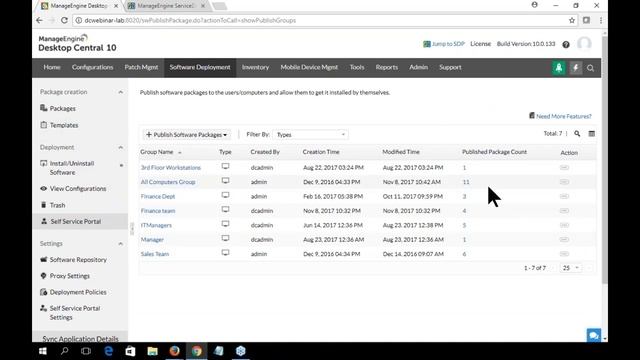
Task: Open the Mobile Device Mgmt tab
Action: [309, 67]
